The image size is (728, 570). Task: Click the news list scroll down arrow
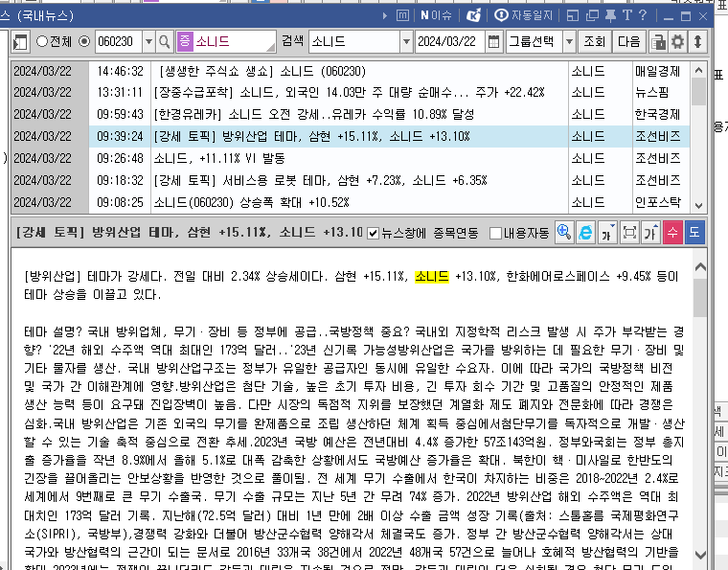point(698,205)
